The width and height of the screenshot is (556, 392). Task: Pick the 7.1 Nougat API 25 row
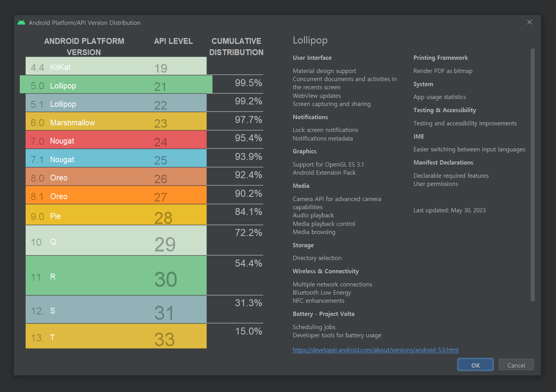[x=116, y=158]
